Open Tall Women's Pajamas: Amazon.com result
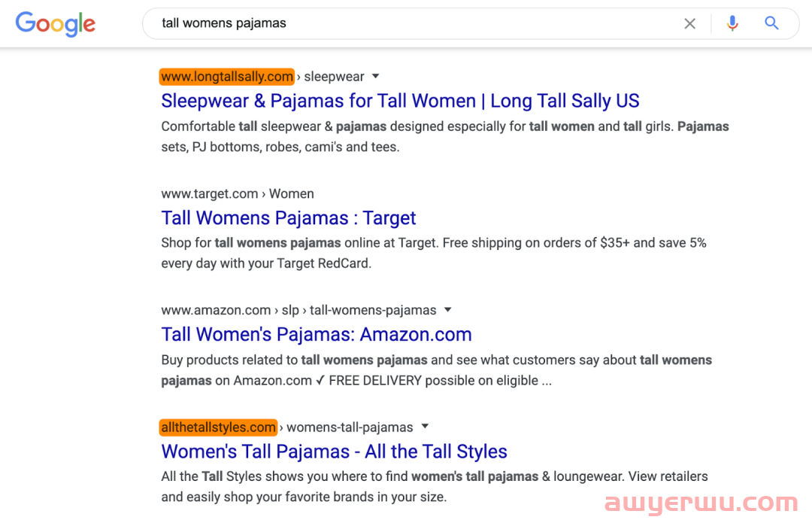This screenshot has width=812, height=526. pos(317,334)
